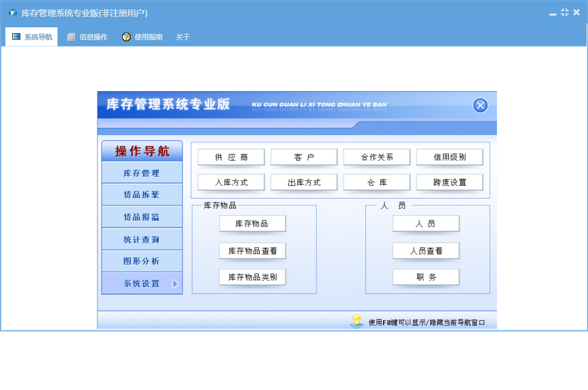The width and height of the screenshot is (588, 390).
Task: Click the 职务 button under 人员
Action: (426, 277)
